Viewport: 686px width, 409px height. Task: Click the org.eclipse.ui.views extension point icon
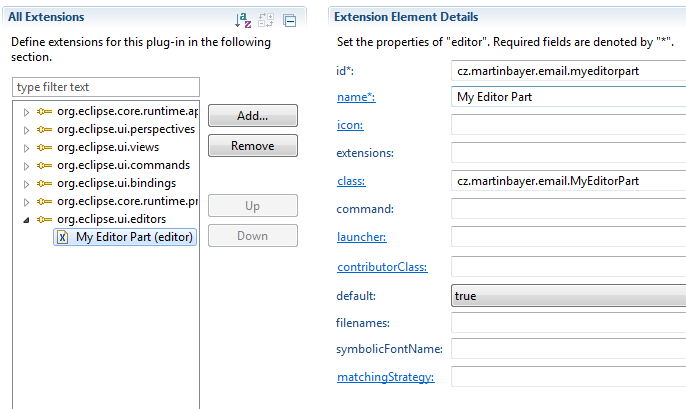[x=44, y=147]
